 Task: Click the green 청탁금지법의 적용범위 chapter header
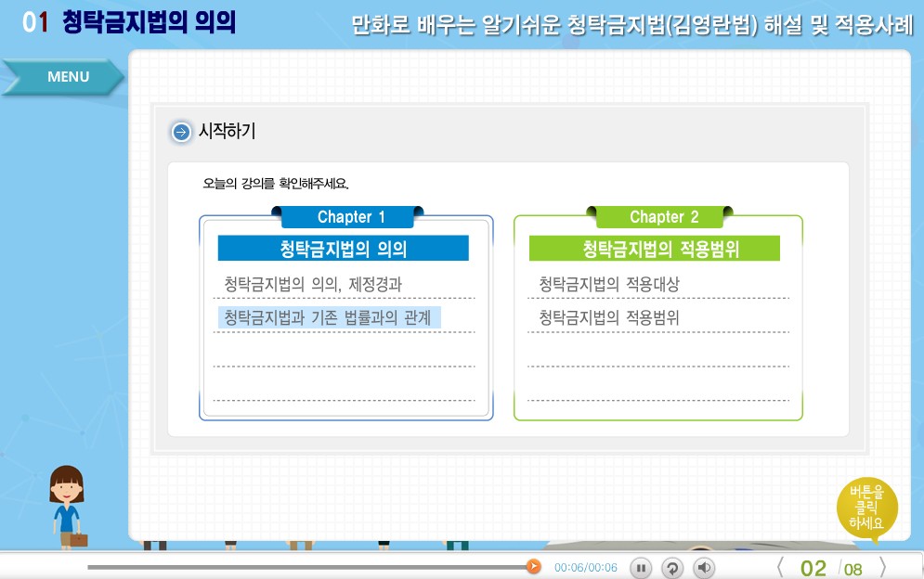point(654,249)
